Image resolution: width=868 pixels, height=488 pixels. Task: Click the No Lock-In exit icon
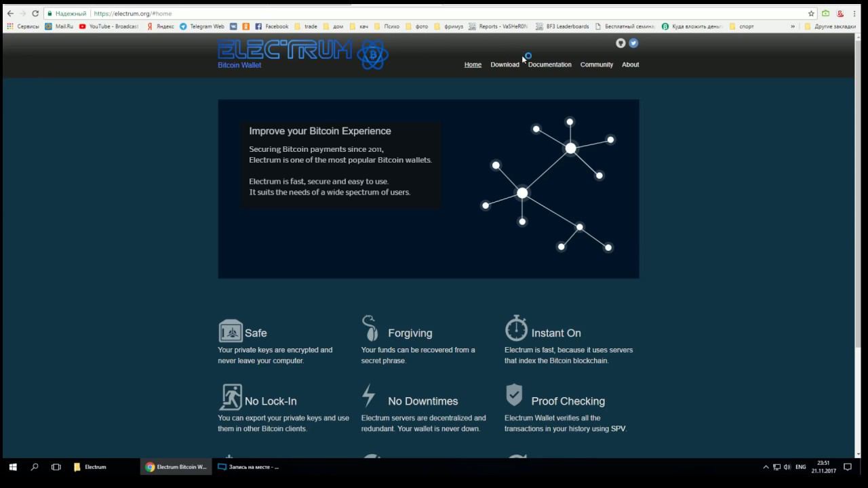coord(231,397)
